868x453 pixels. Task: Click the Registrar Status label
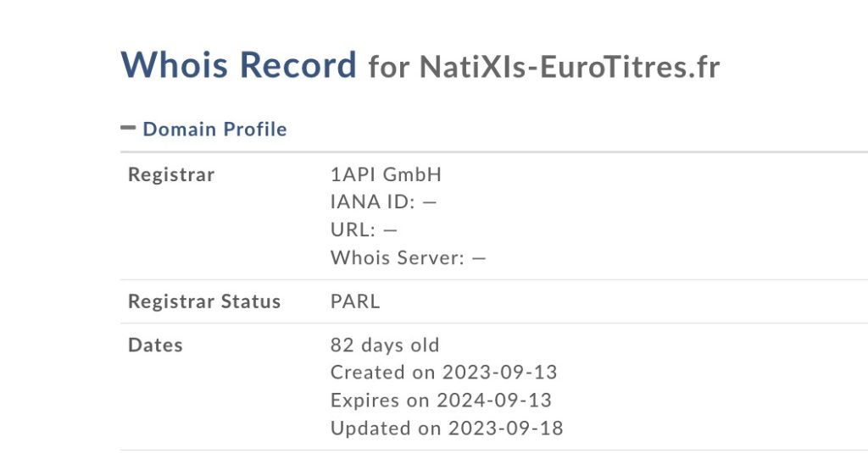[204, 301]
